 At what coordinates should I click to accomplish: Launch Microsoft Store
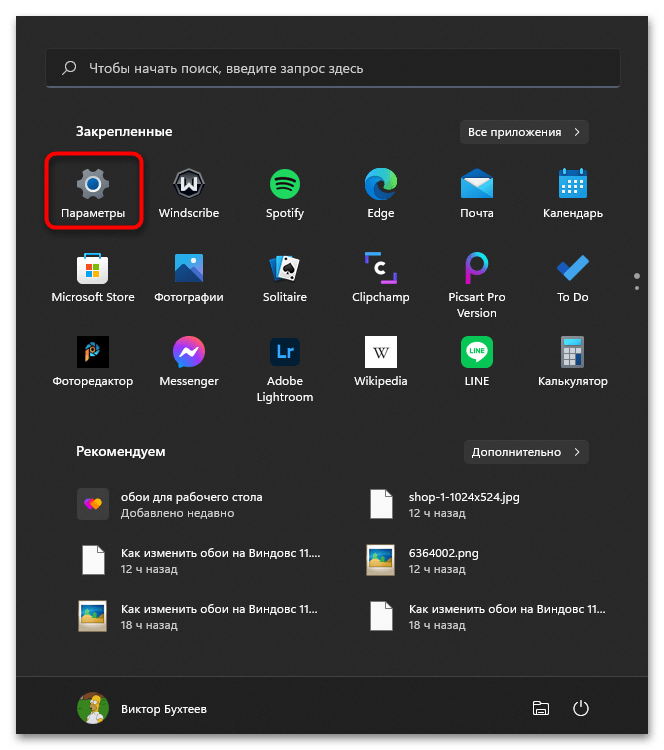pos(93,277)
